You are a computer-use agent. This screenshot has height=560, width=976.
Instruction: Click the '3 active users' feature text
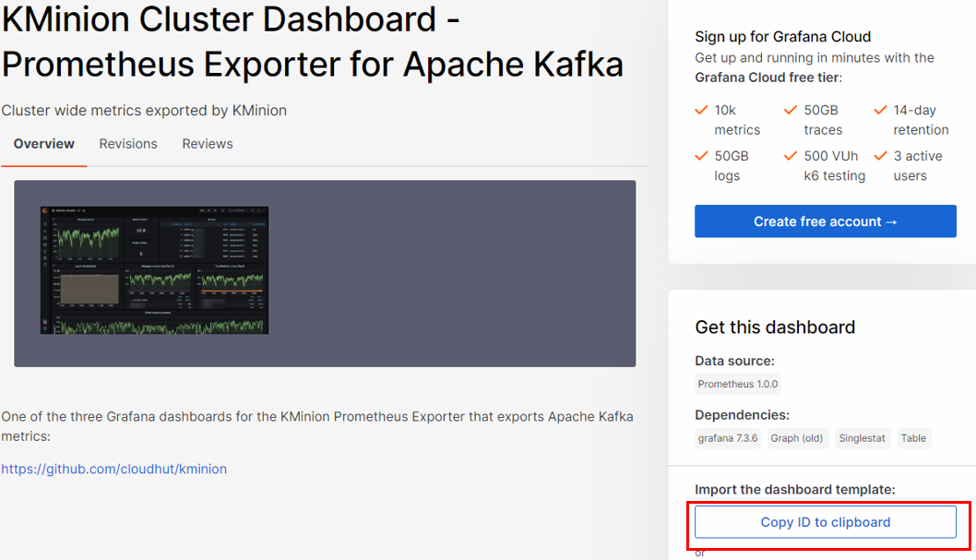[x=918, y=166]
